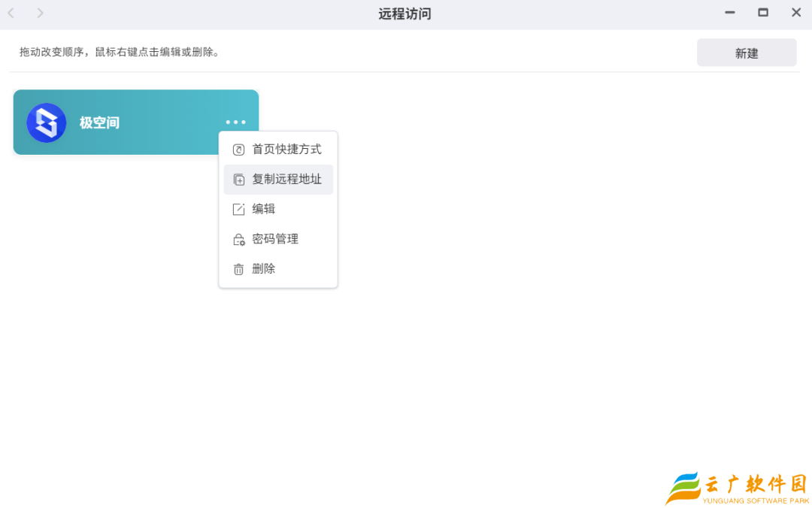Image resolution: width=812 pixels, height=508 pixels.
Task: Click the shortcut icon beside 首页快捷方式
Action: pos(239,150)
